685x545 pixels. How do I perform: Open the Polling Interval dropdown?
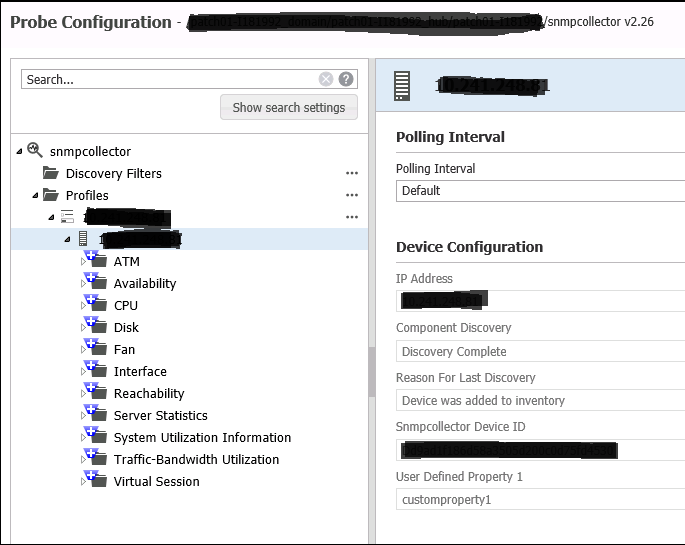tap(540, 190)
